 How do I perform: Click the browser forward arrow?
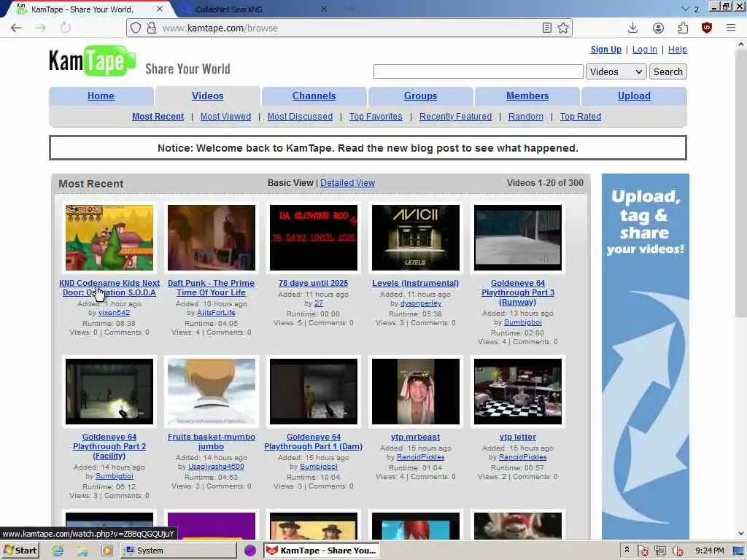click(x=41, y=28)
